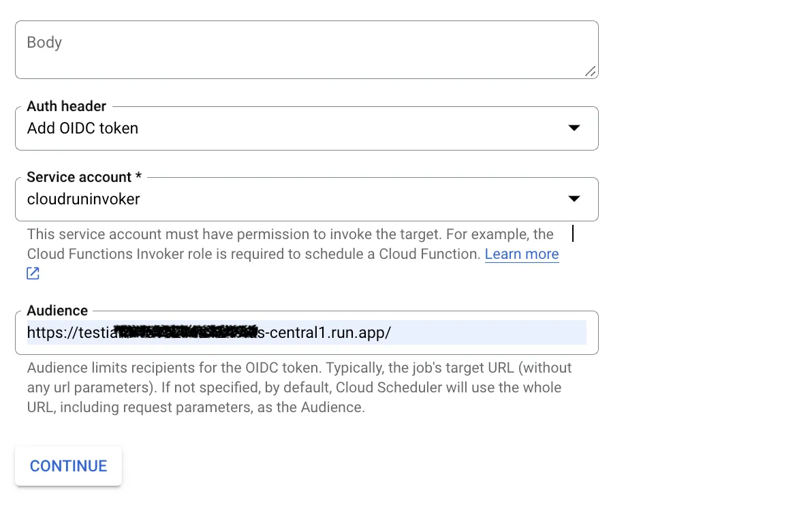Click the Body placeholder text
812x515 pixels.
(44, 42)
